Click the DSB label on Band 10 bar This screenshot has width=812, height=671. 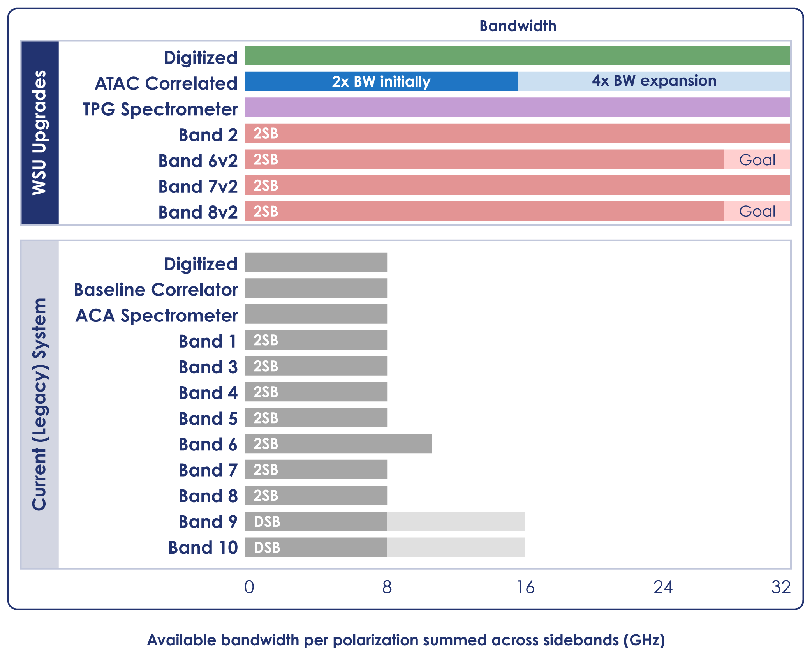[x=267, y=547]
